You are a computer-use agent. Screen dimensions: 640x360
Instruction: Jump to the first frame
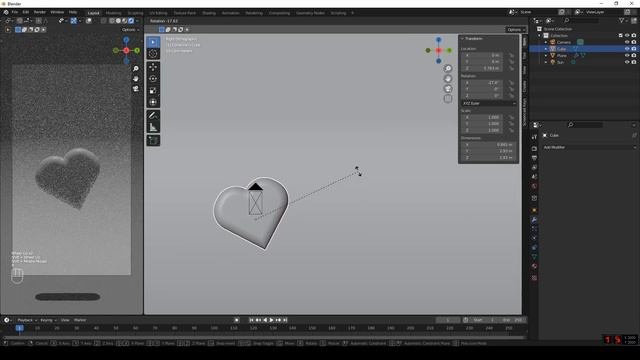(x=251, y=320)
